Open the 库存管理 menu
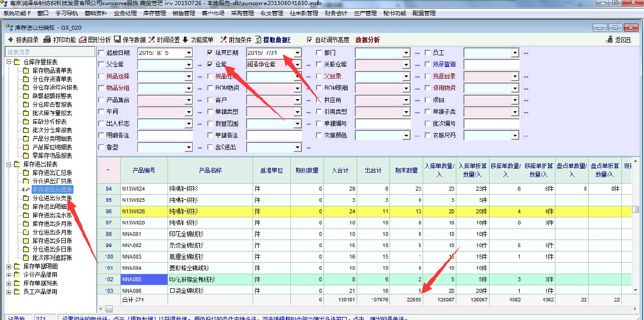 click(154, 13)
